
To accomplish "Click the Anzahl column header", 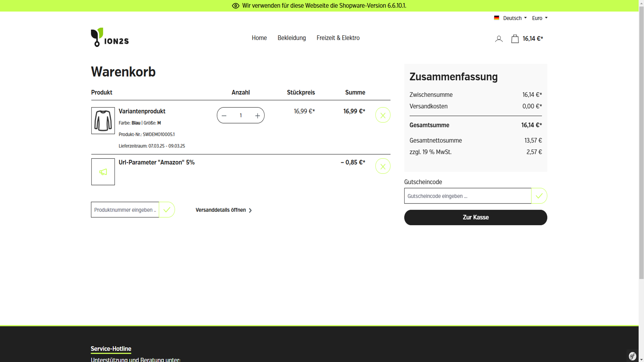I will [240, 93].
